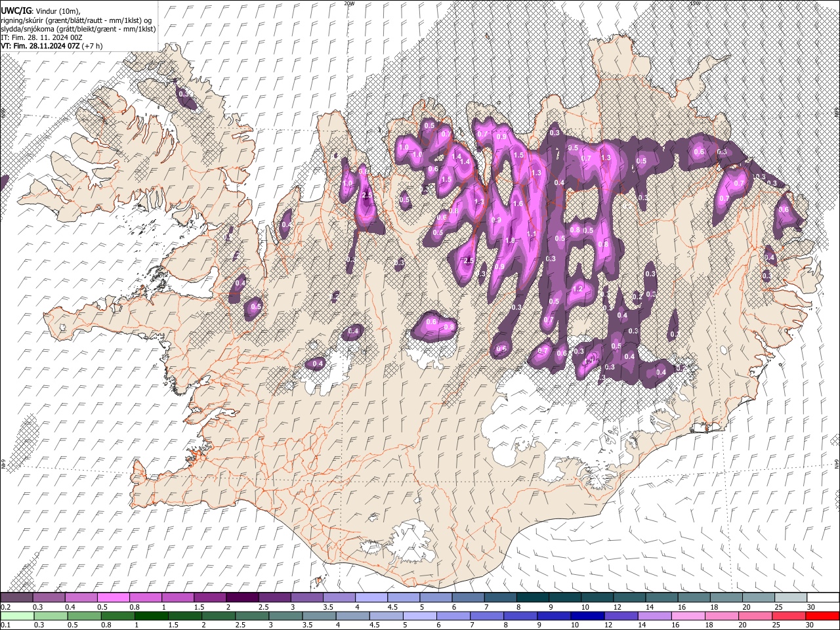Click the 4.5 swatch on the snow/sleet scale
Image resolution: width=840 pixels, height=630 pixels.
(403, 598)
